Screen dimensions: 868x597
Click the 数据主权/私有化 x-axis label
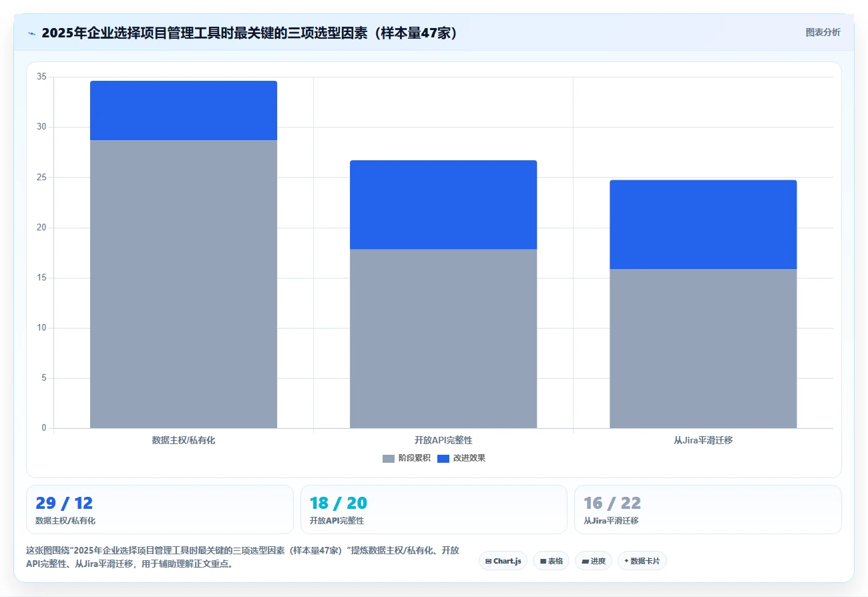[184, 441]
